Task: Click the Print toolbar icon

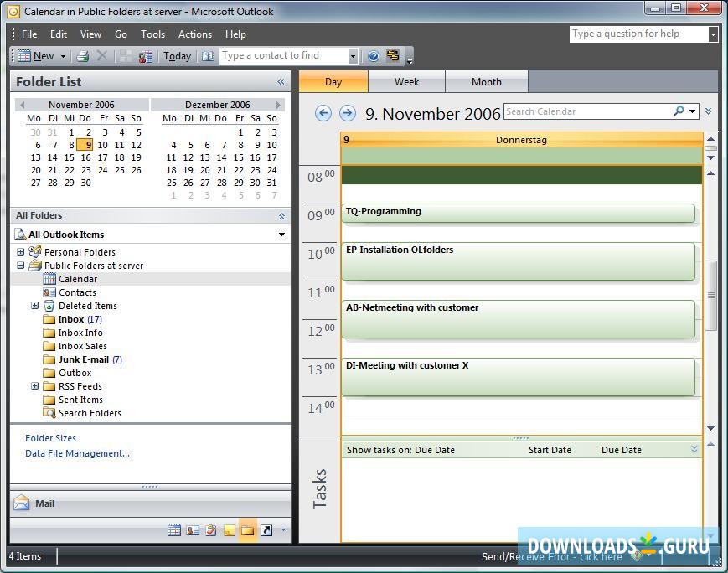Action: click(x=83, y=56)
